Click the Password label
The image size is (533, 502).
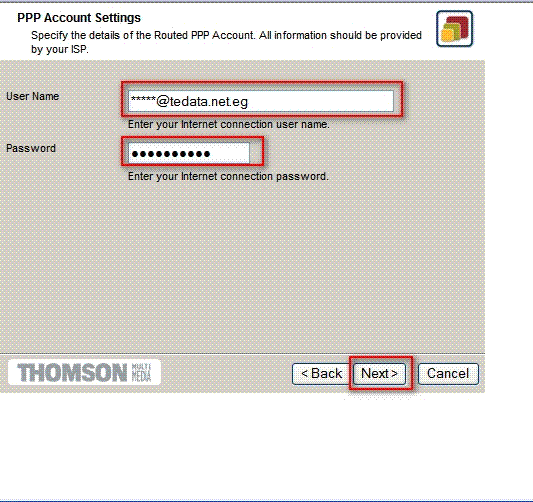[31, 148]
